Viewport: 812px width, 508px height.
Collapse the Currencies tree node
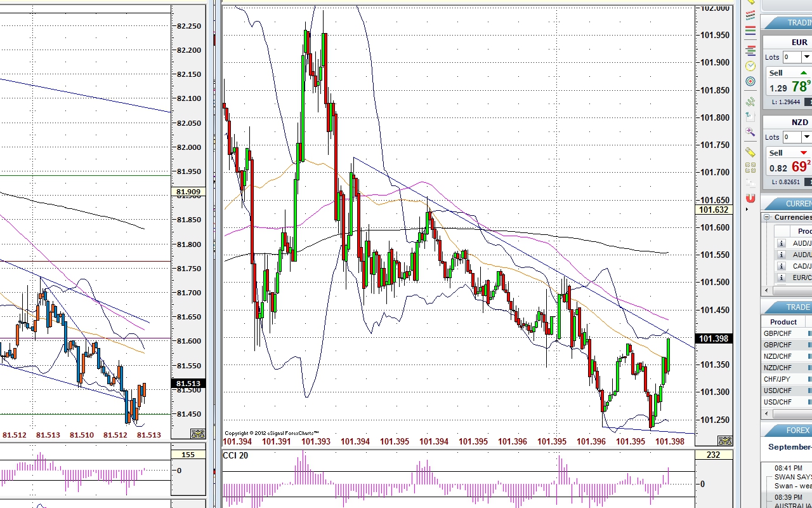768,217
